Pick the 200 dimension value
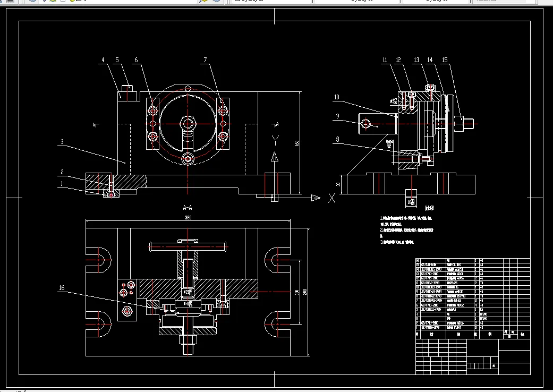The width and height of the screenshot is (553, 392). 305,292
